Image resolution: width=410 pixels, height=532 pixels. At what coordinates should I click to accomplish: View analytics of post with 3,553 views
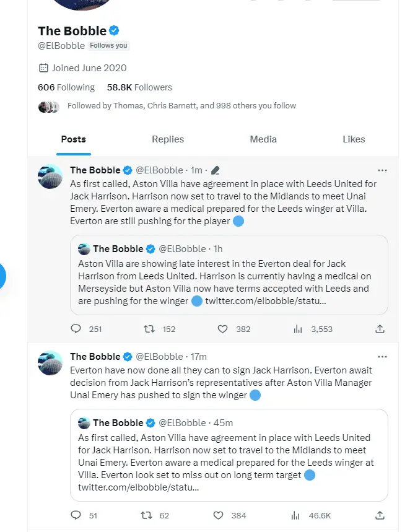(298, 329)
